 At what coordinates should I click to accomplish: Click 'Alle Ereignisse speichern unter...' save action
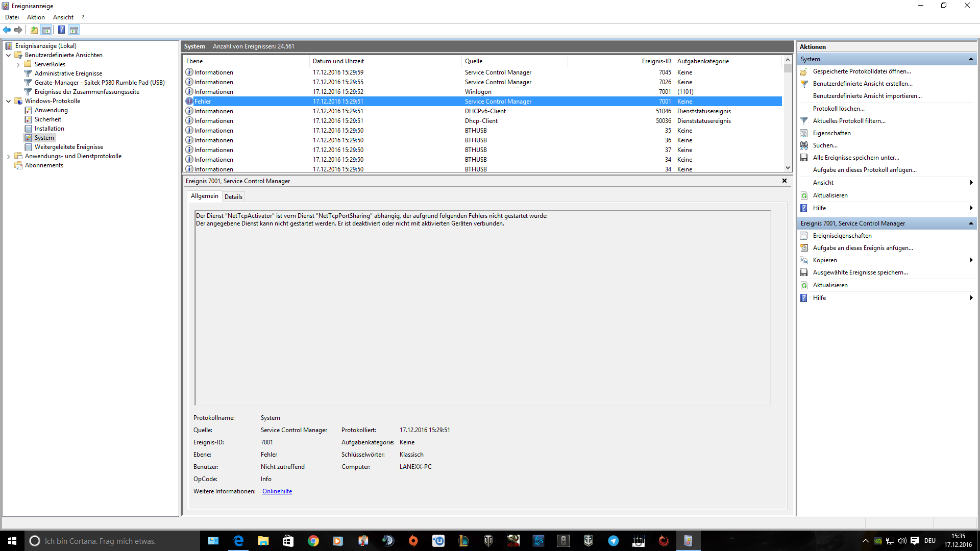tap(856, 158)
